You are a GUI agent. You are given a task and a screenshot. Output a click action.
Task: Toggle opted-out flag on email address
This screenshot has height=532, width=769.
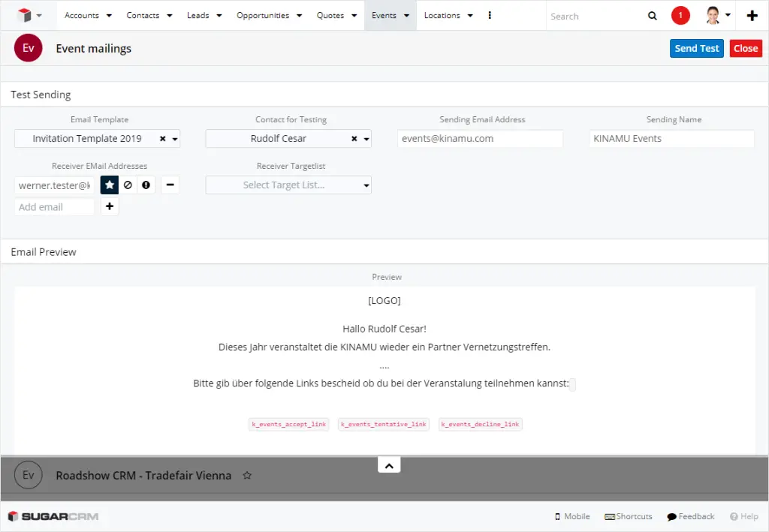128,185
